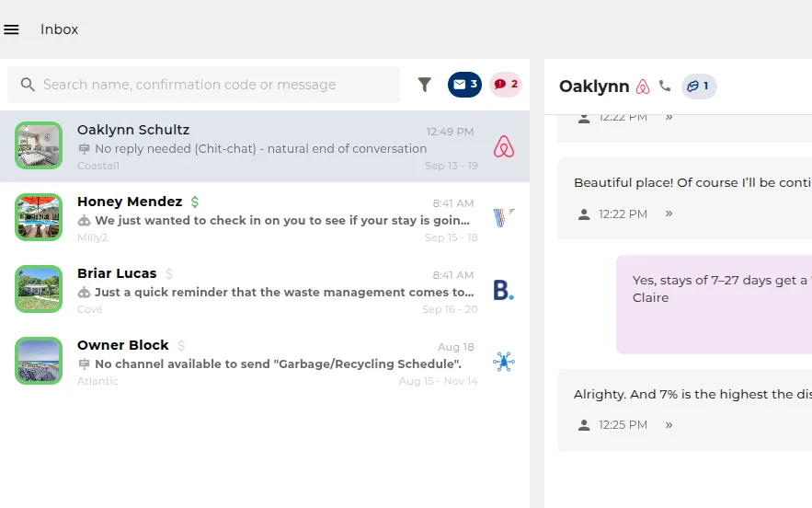Open Briar Lucas property thumbnail
This screenshot has width=812, height=508.
point(39,289)
